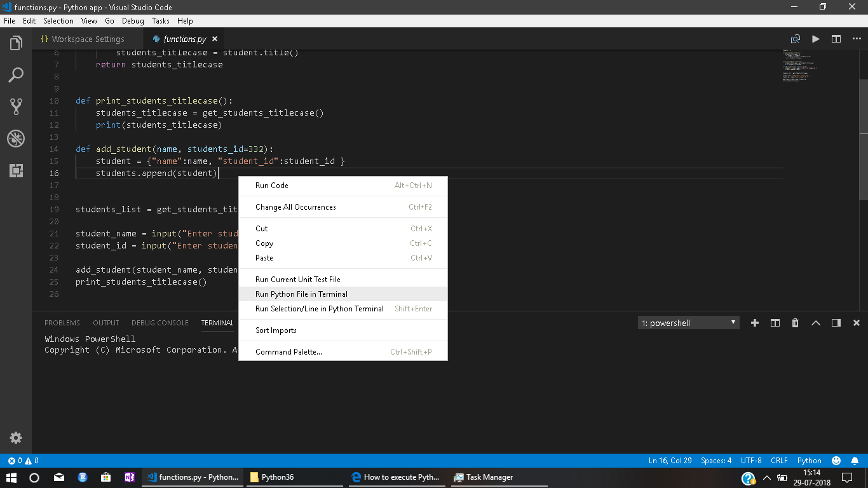Change line endings via CRLF
This screenshot has height=488, width=868.
coord(779,461)
